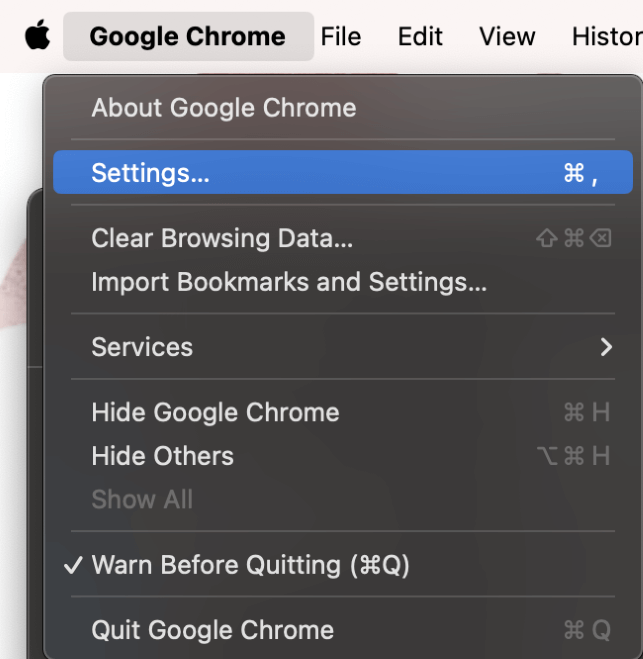The width and height of the screenshot is (643, 659).
Task: Open Settings… from the menu
Action: click(150, 173)
